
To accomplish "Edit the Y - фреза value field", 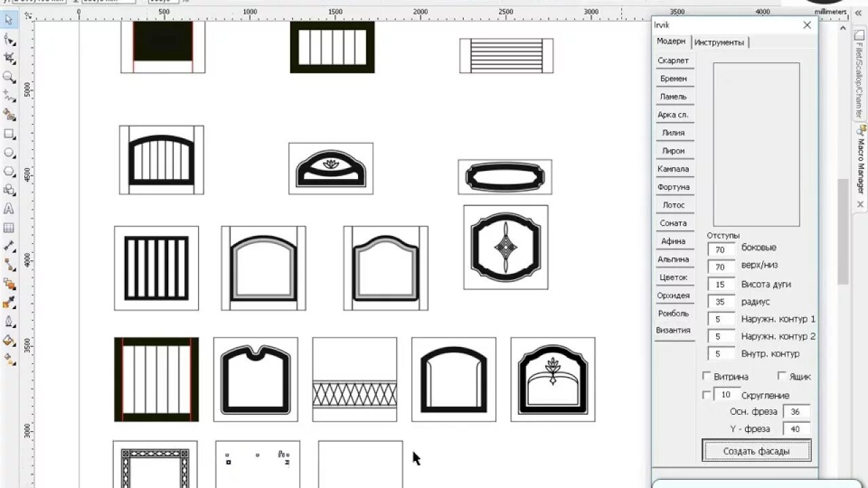I will (796, 429).
